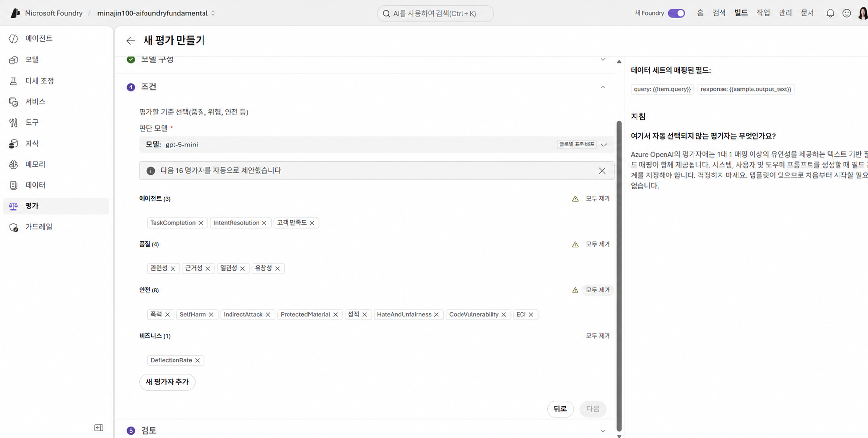
Task: Remove the CodeVulnerability evaluator tag
Action: tap(504, 315)
